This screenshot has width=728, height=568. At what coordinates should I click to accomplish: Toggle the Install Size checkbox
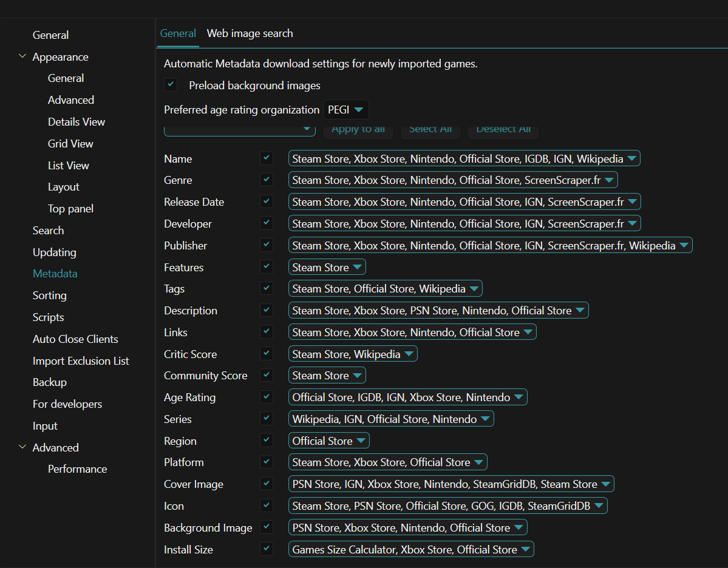click(x=267, y=549)
